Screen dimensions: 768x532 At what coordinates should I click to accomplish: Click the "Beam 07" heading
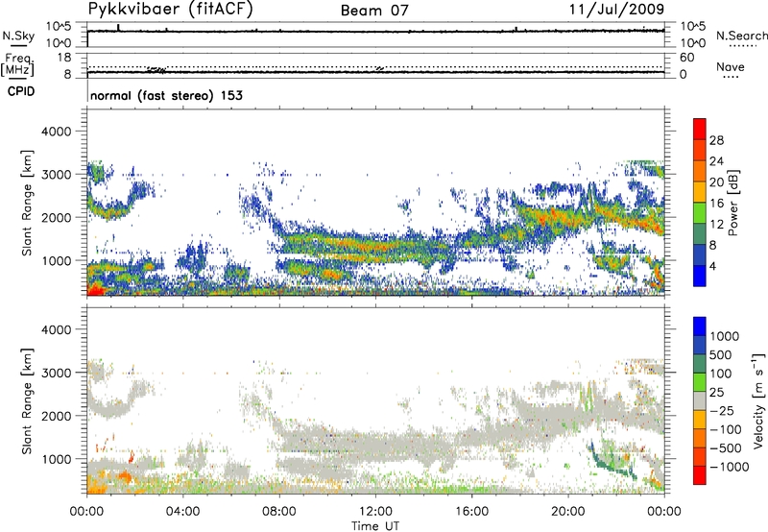pos(374,11)
